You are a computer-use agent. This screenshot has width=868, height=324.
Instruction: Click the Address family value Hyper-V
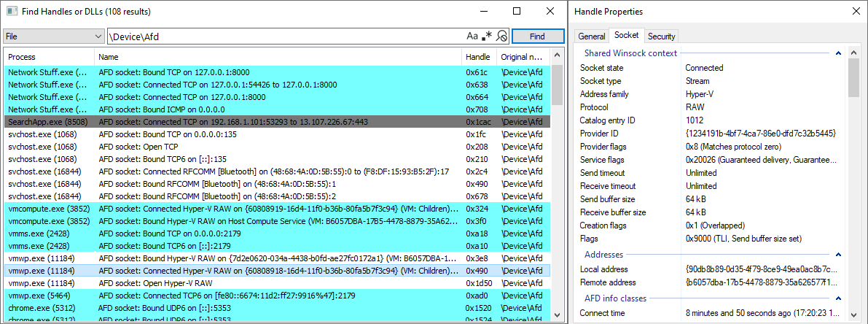point(699,94)
